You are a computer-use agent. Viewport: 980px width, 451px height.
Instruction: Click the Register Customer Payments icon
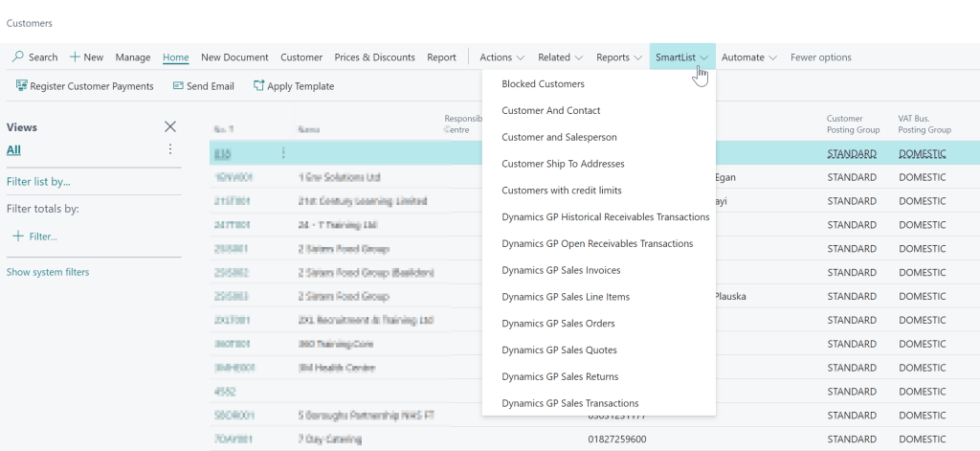[x=21, y=86]
